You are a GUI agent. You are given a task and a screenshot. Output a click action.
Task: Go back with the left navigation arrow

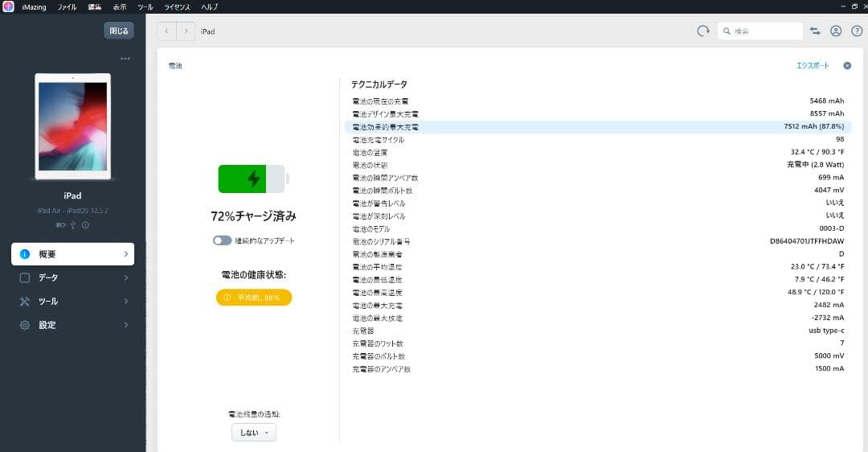click(166, 31)
